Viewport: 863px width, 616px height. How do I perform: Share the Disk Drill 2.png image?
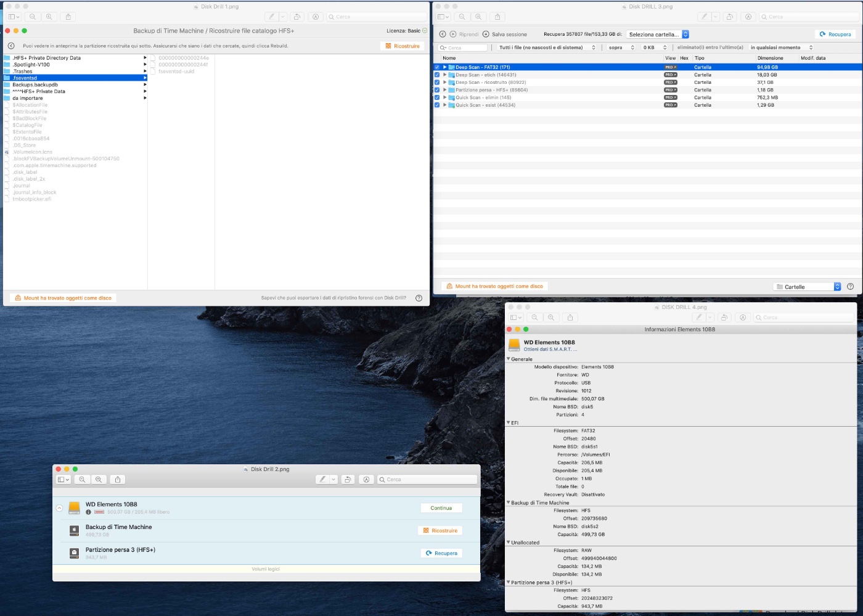point(118,479)
